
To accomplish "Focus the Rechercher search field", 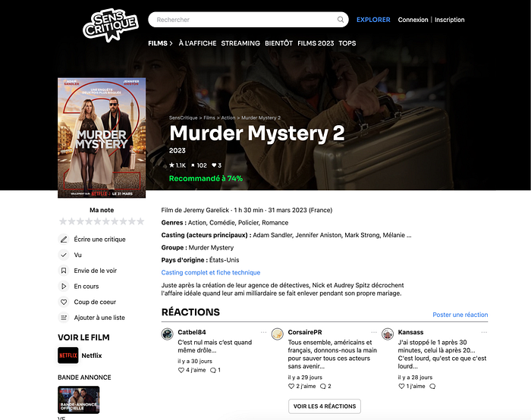I will 248,20.
